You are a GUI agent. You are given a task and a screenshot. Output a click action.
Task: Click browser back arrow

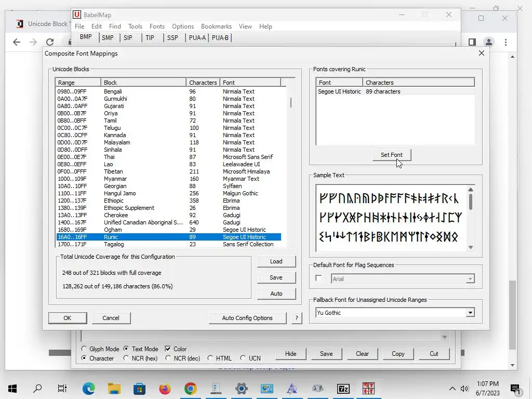point(16,42)
